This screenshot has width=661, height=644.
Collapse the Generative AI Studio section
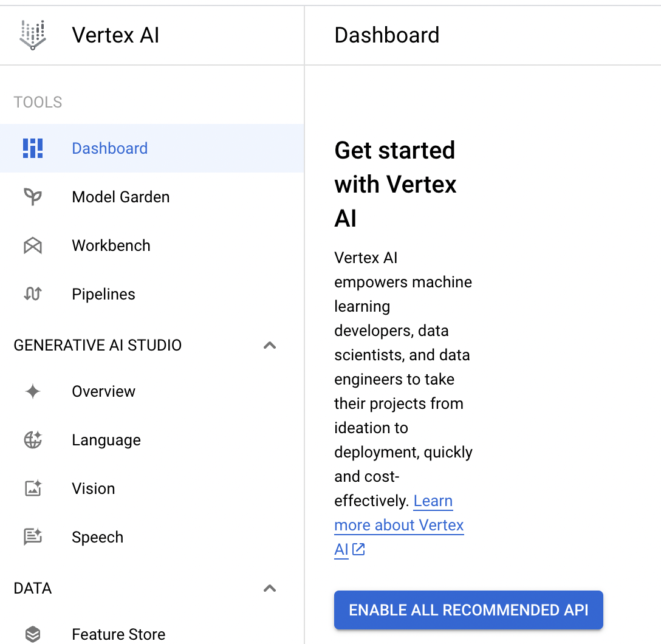tap(270, 345)
